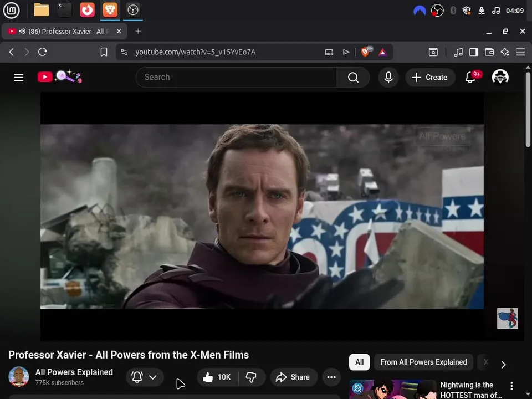
Task: Show next filter chips arrow
Action: coord(504,365)
